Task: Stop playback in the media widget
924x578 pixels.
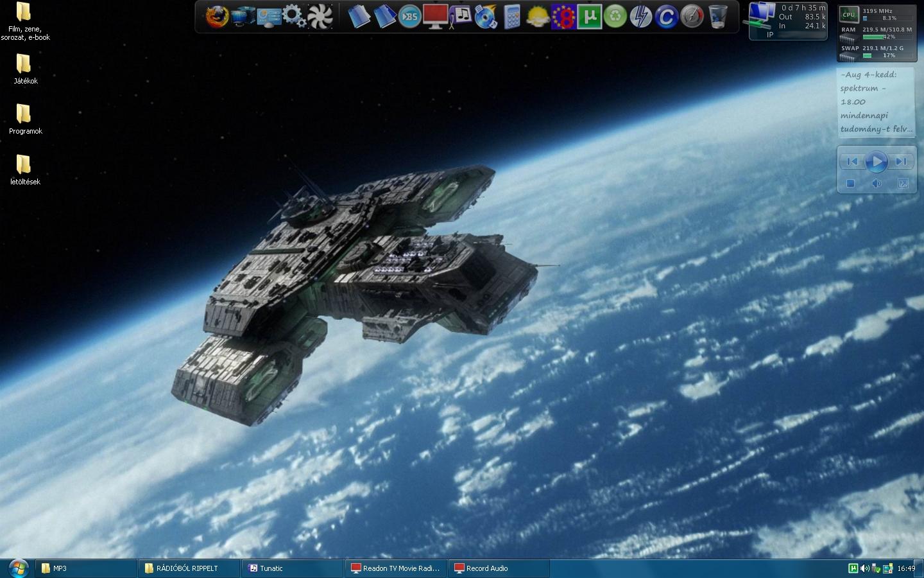Action: [850, 184]
